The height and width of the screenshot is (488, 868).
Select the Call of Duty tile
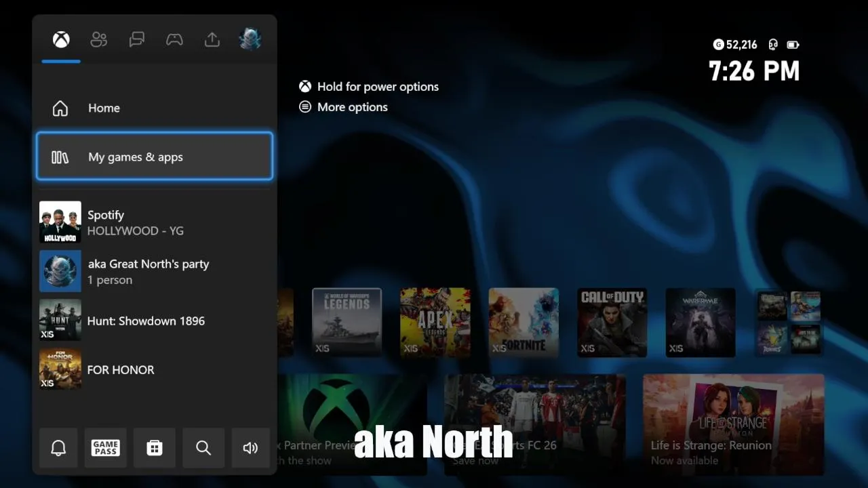point(612,323)
